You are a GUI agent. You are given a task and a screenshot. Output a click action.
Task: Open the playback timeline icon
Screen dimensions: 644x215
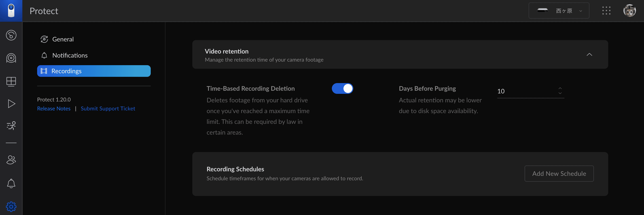pyautogui.click(x=11, y=104)
